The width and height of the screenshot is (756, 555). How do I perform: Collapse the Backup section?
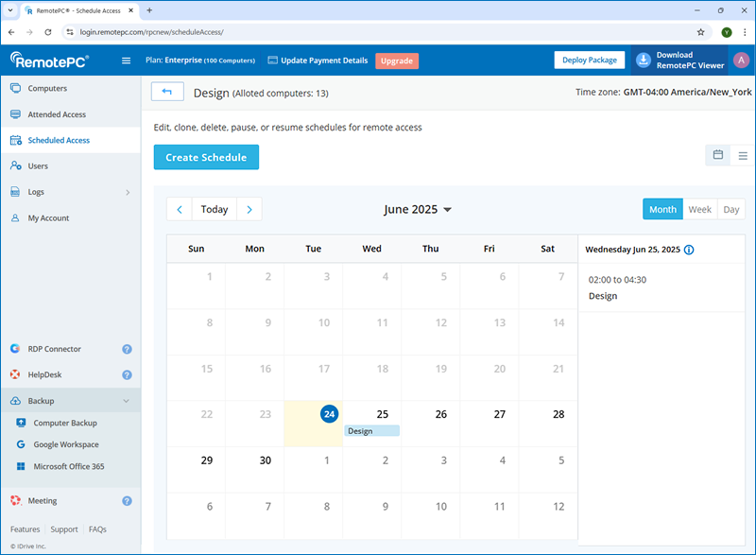coord(127,401)
